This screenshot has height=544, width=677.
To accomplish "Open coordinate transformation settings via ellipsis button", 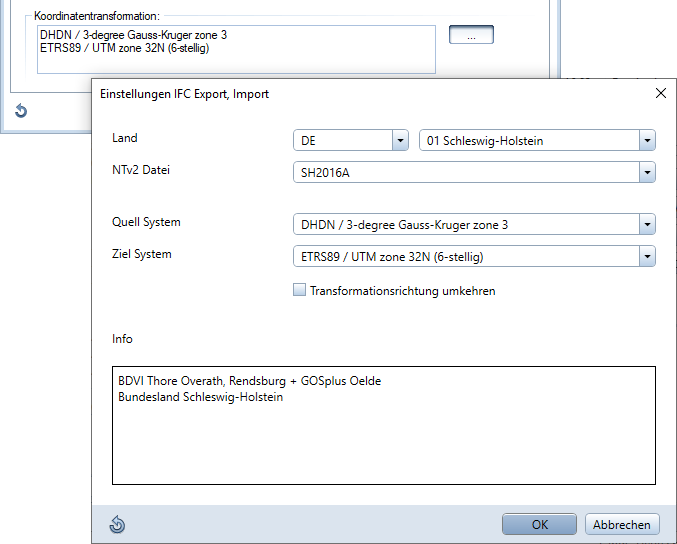I will (x=471, y=35).
